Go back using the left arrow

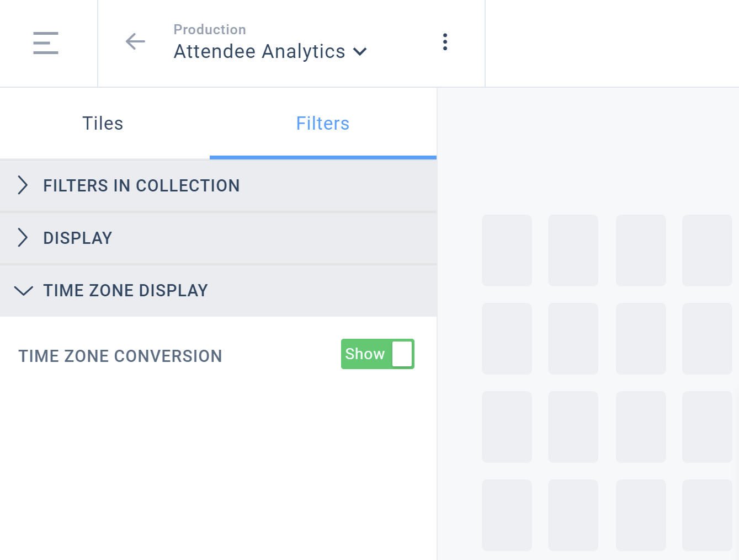[135, 41]
